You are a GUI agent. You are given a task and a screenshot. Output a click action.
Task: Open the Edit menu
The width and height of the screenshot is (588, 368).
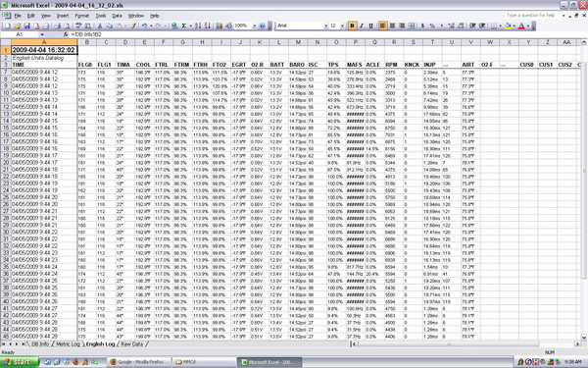[30, 16]
